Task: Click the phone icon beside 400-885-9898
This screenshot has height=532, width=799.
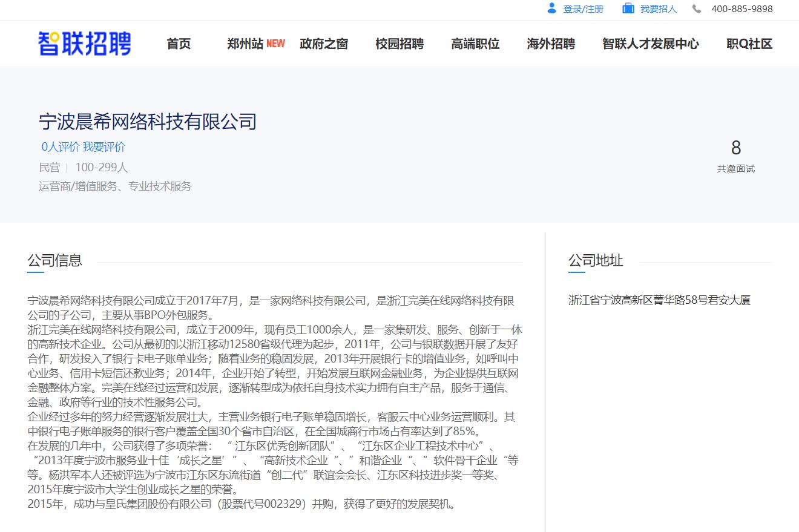Action: [697, 8]
